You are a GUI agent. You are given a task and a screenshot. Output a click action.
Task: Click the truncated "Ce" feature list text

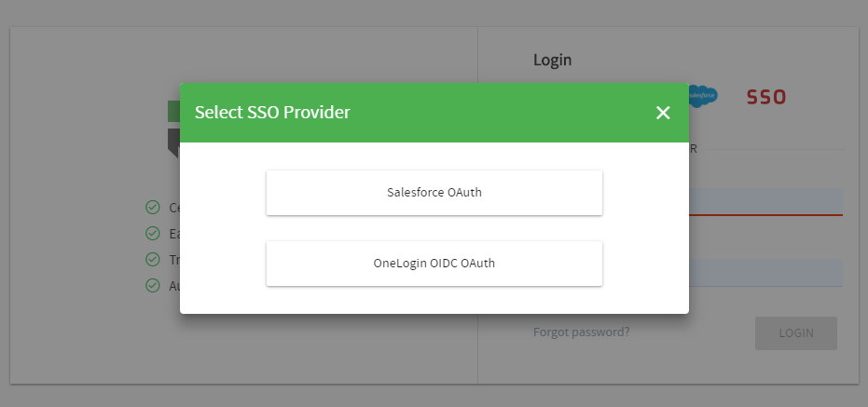[x=173, y=208]
